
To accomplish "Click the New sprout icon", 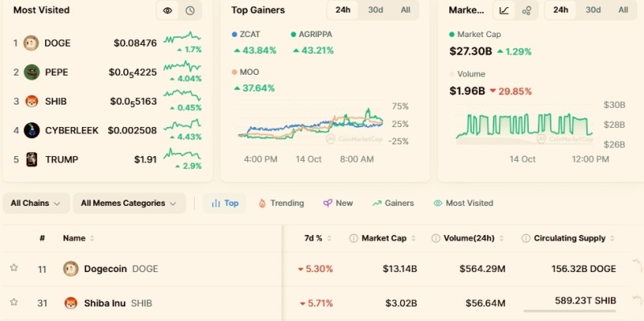I will click(x=328, y=204).
